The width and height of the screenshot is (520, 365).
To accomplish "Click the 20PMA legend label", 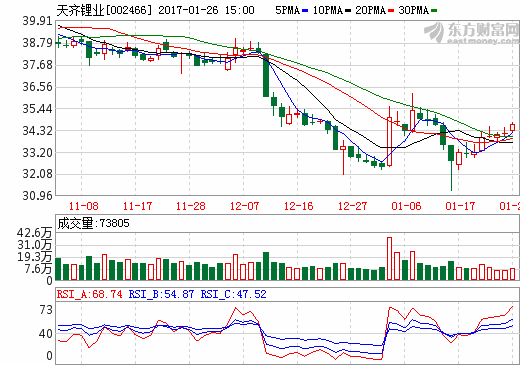I will pos(371,10).
